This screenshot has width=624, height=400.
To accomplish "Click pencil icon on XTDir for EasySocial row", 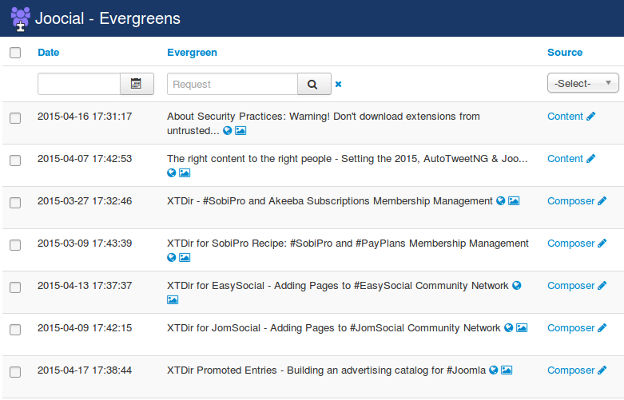I will click(x=602, y=285).
